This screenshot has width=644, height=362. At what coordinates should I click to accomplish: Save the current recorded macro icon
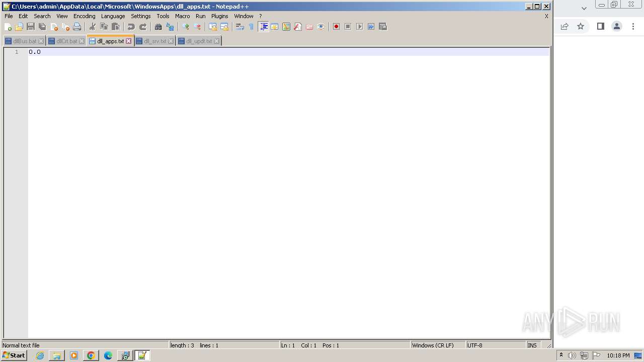[382, 27]
